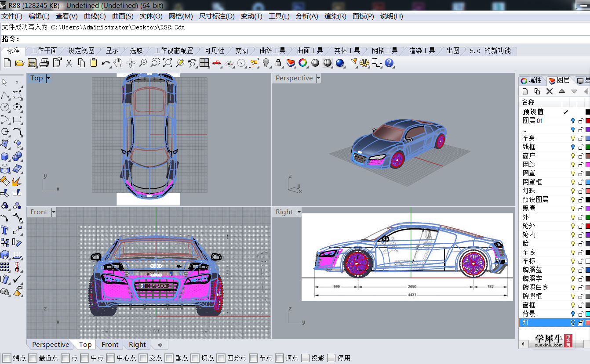Select the arrow pointer tool in left toolbar
590x364 pixels.
pos(5,82)
